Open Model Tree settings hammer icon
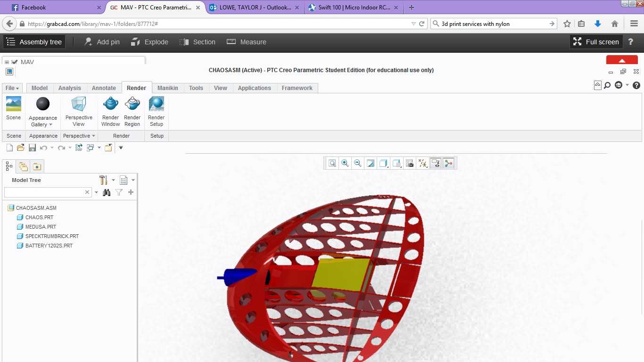 point(104,180)
